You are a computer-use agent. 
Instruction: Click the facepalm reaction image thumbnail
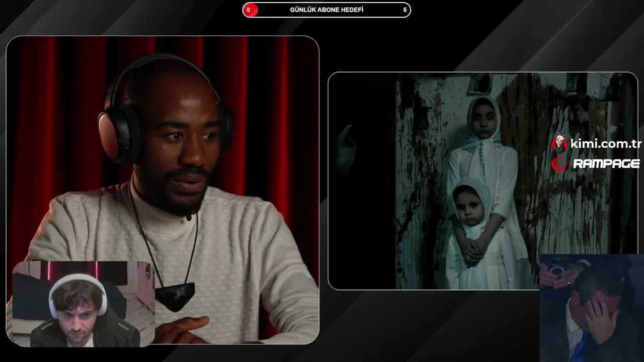tap(592, 308)
